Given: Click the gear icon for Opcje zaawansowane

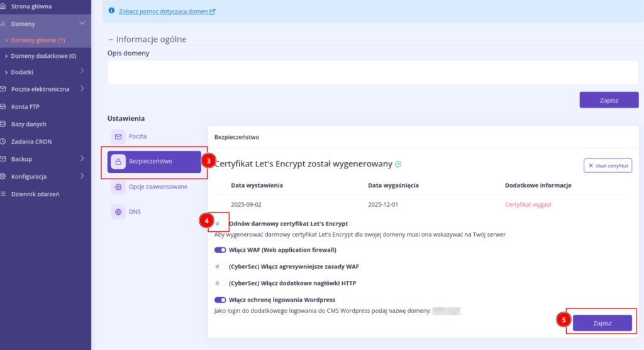Looking at the screenshot, I should point(118,187).
